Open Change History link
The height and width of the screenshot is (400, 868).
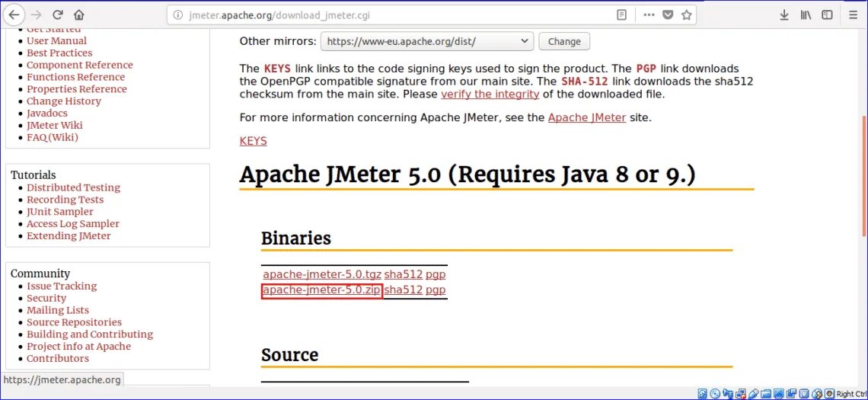64,101
